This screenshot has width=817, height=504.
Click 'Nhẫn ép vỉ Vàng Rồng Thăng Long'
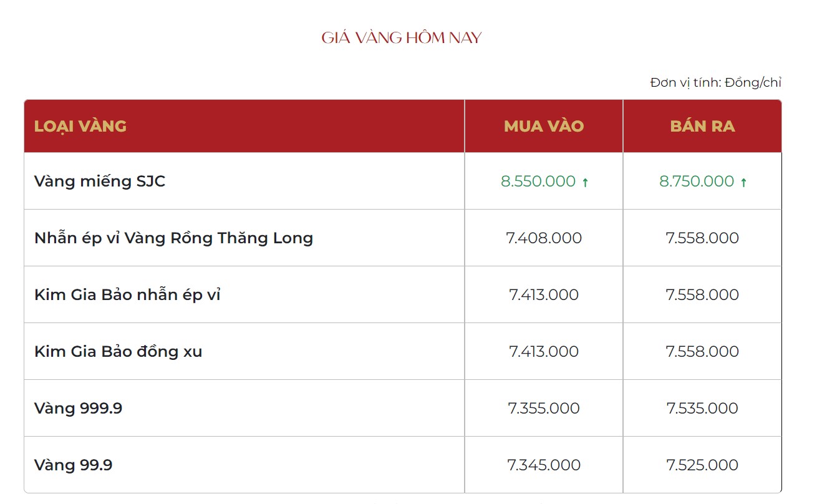pyautogui.click(x=173, y=238)
